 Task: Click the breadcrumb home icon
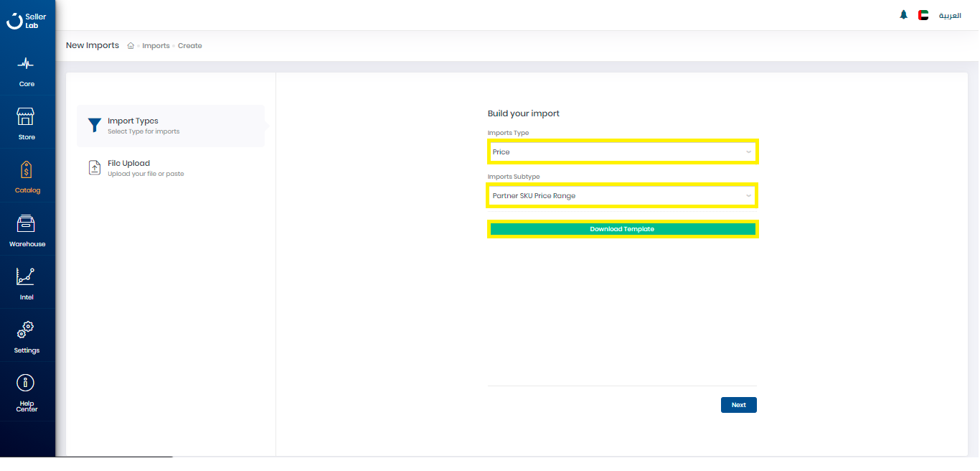[x=131, y=46]
